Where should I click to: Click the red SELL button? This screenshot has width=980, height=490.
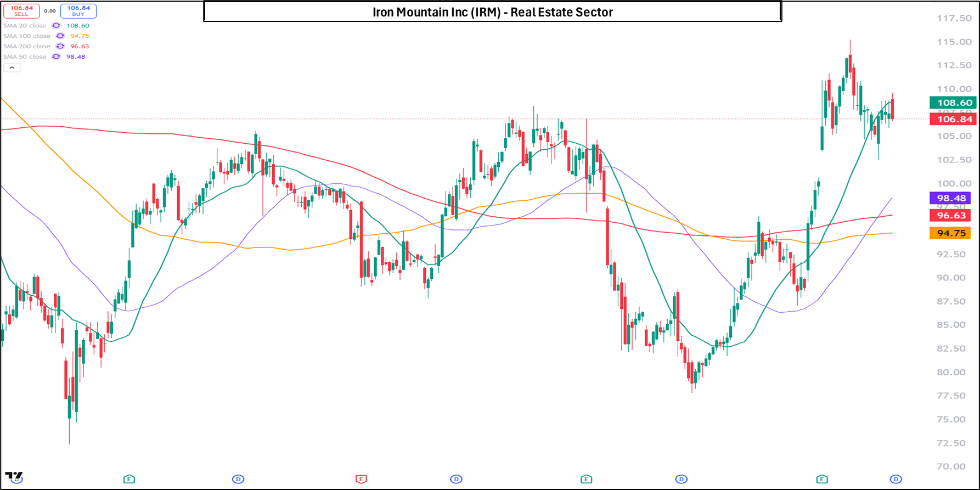click(21, 11)
